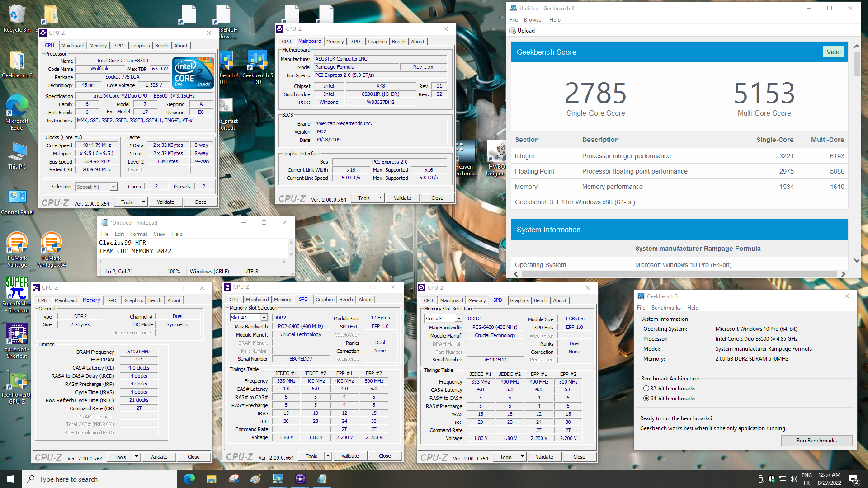Screen dimensions: 868x488
Task: Click Valid badge in Geekbench Score header
Action: pos(834,52)
